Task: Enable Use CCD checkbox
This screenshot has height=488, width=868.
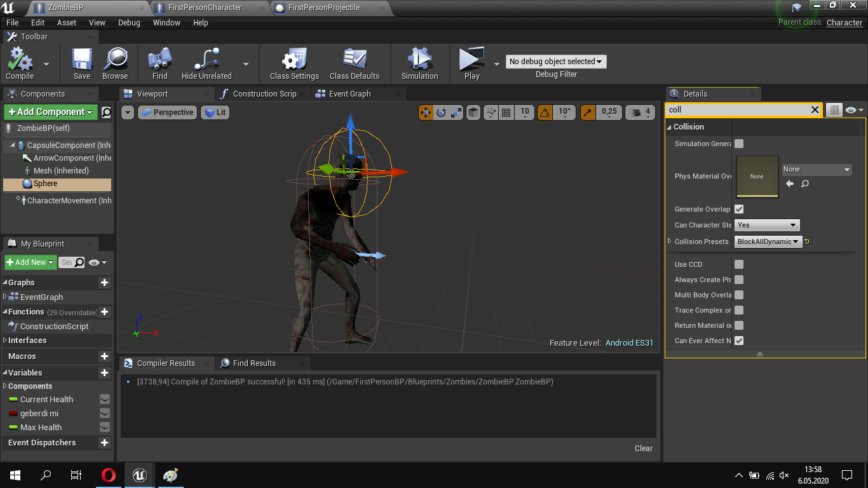Action: (739, 264)
